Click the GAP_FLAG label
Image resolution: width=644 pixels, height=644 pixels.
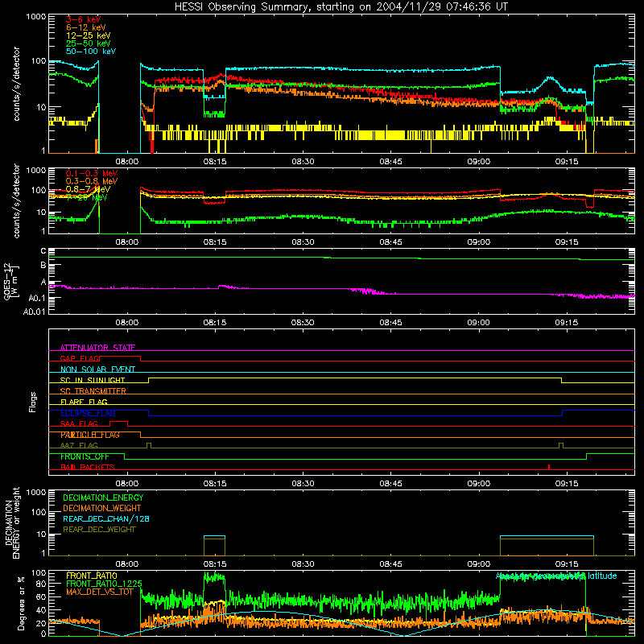[x=80, y=358]
